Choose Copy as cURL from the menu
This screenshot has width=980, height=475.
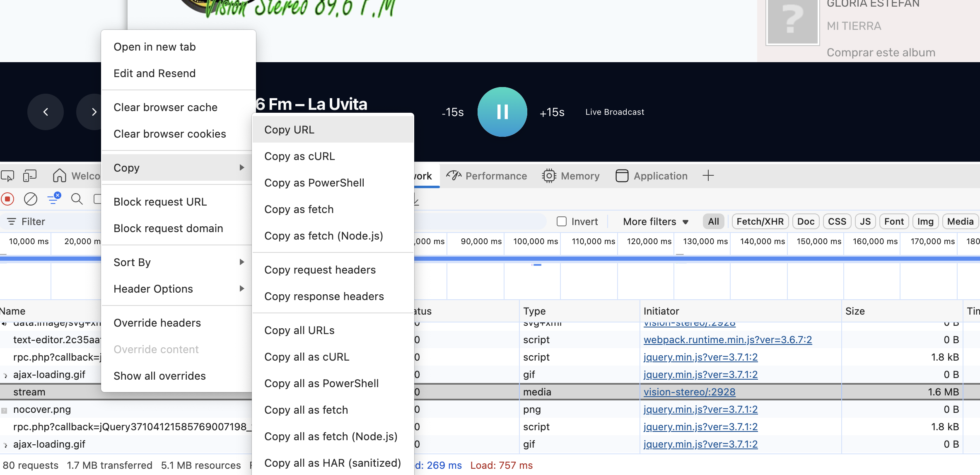click(x=299, y=156)
